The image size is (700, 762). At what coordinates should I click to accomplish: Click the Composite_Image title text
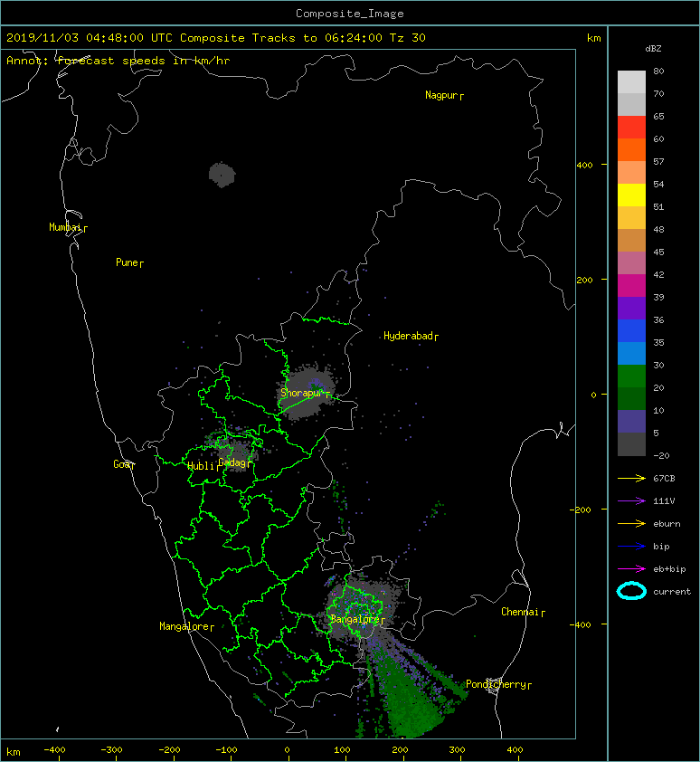(x=350, y=14)
